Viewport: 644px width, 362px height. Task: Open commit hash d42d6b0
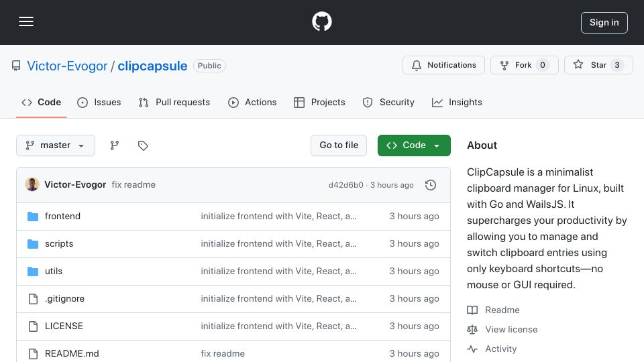[346, 185]
